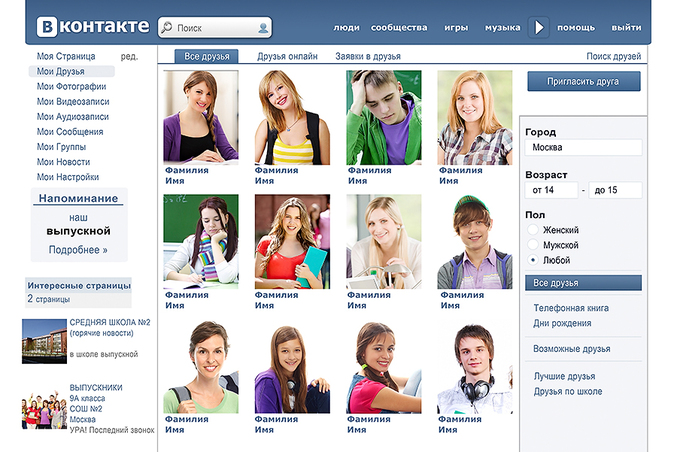This screenshot has width=677, height=452.
Task: Open the СРЕДНЯЯ ШКОЛА №2 page thumbnail
Action: [44, 340]
